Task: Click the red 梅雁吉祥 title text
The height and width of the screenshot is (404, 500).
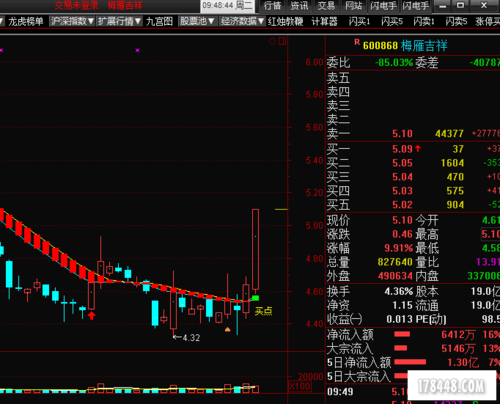Action: [125, 6]
